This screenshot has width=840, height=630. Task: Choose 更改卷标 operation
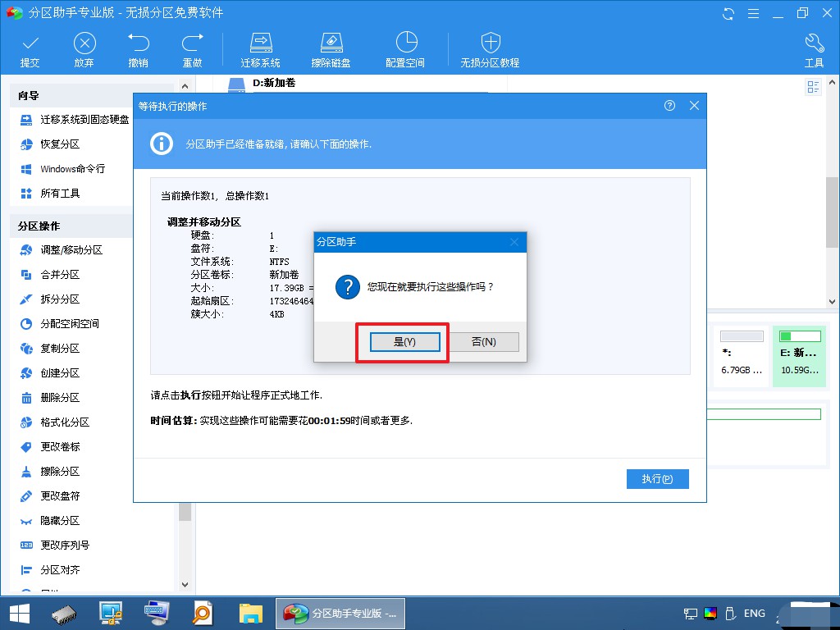point(50,447)
